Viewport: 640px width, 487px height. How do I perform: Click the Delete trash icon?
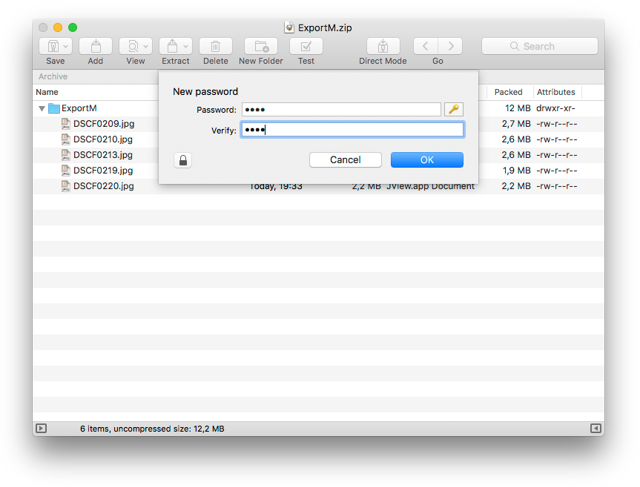click(x=215, y=46)
